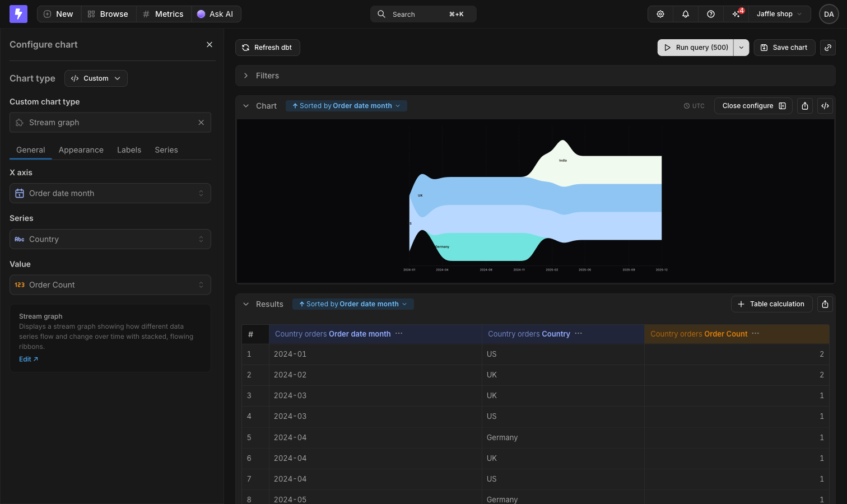Close the Configure chart panel
847x504 pixels.
pyautogui.click(x=210, y=45)
